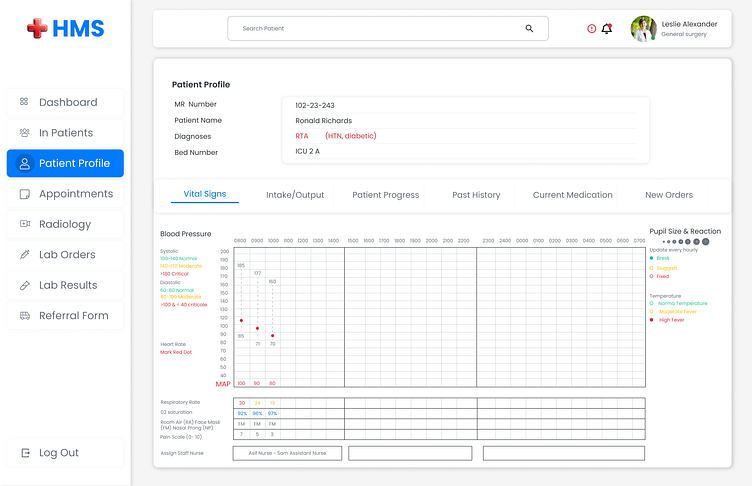Switch to the Vital Signs tab
The image size is (752, 486).
click(x=205, y=194)
